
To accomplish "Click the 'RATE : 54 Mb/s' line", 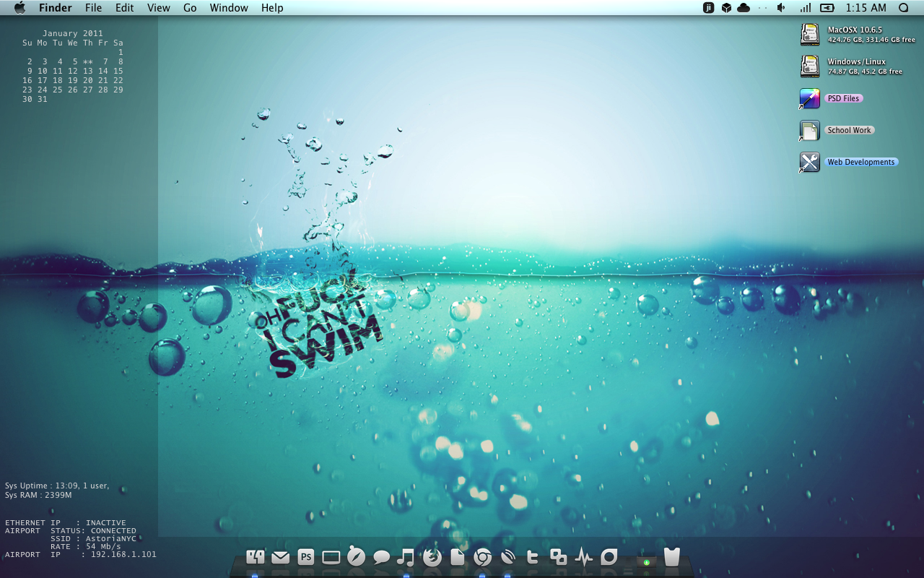I will tap(86, 547).
